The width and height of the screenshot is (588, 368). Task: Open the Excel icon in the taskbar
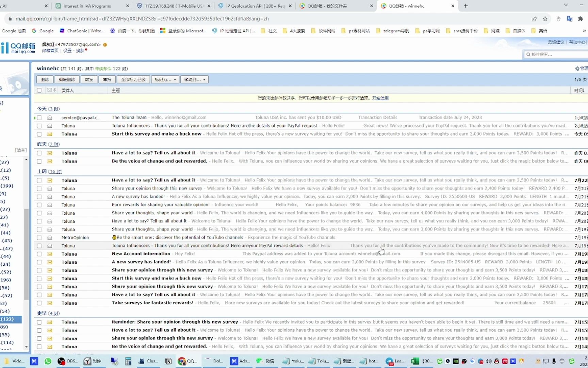(x=415, y=361)
